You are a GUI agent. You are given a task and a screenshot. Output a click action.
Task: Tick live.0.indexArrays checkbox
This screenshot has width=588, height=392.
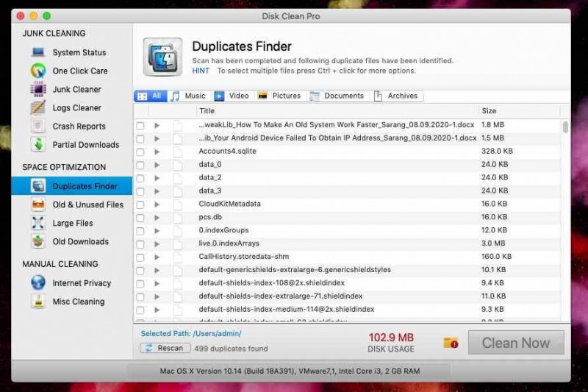point(140,244)
